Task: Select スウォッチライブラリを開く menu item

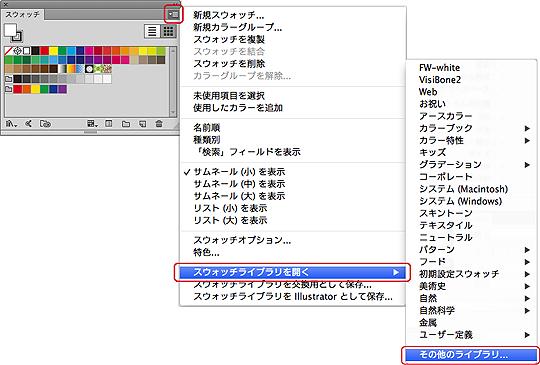Action: pos(292,272)
